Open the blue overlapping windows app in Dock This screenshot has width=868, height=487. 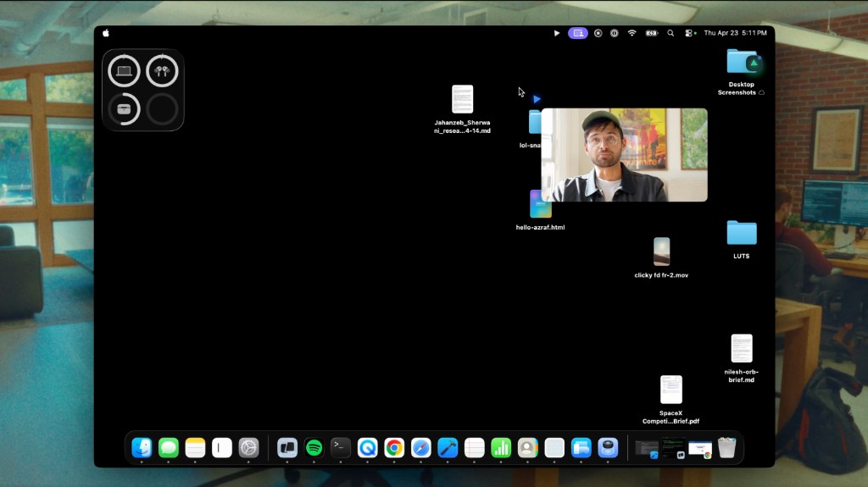point(581,448)
